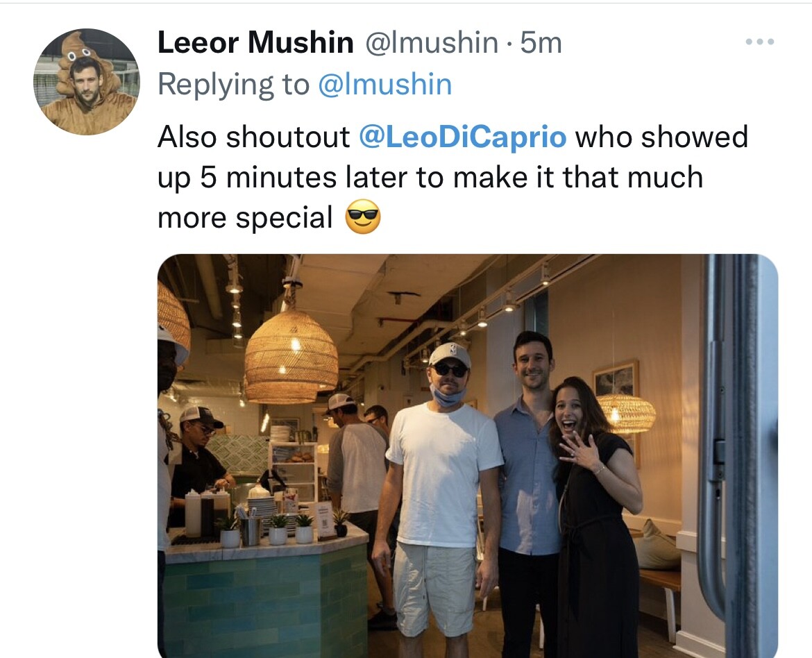Click the tweet text 'Also shoutout'

[x=254, y=137]
